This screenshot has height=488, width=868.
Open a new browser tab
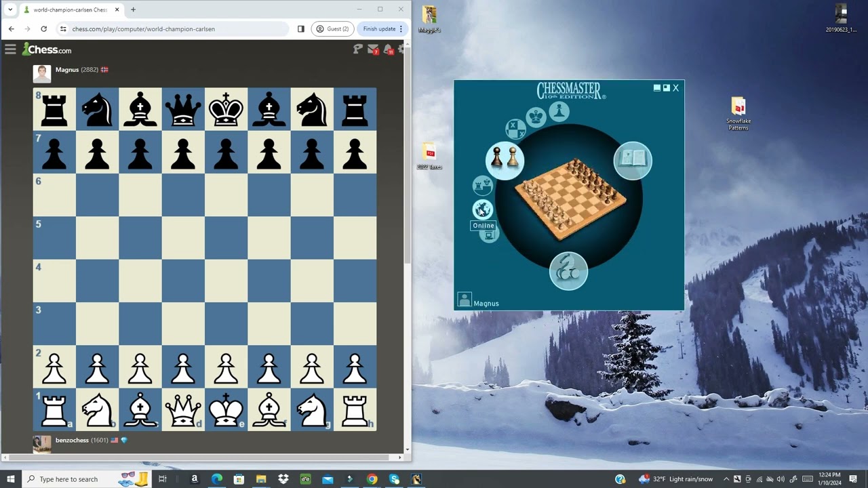click(x=133, y=9)
